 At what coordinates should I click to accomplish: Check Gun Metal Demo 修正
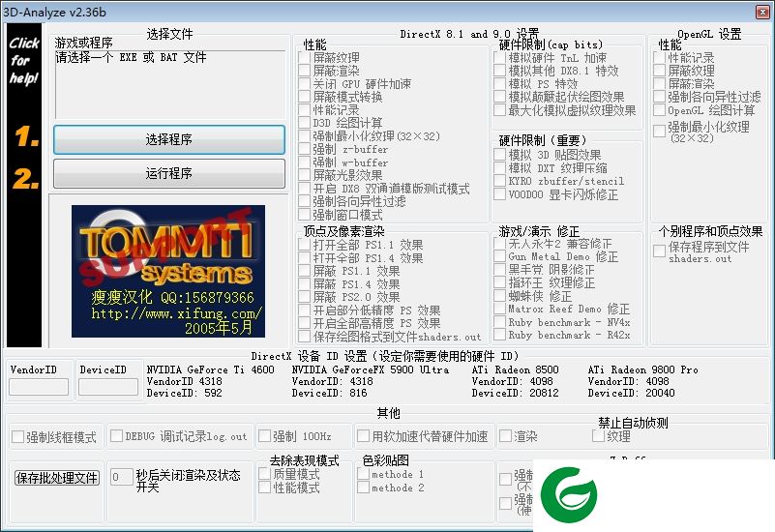[x=499, y=256]
